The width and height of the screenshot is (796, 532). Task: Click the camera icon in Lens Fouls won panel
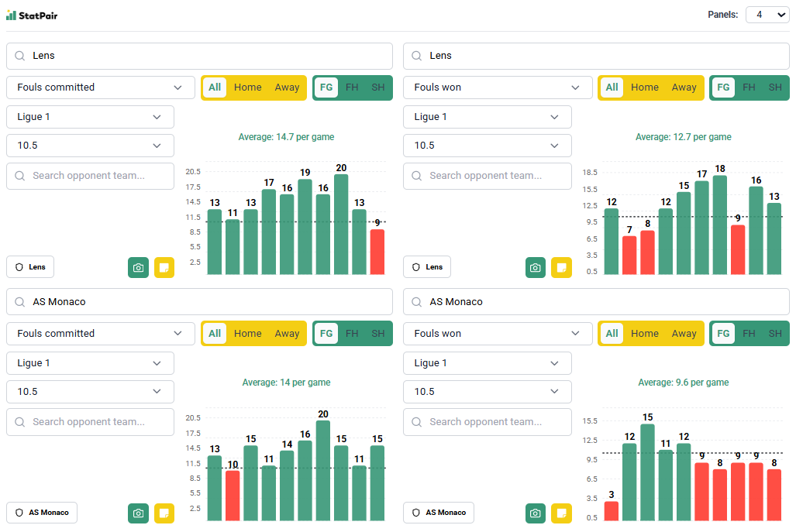click(535, 267)
